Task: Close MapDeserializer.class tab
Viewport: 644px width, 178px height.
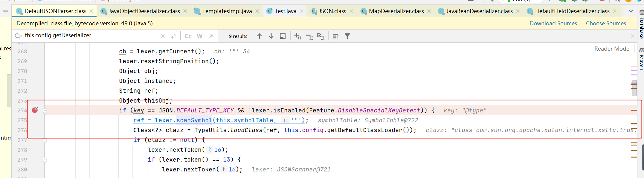Action: (429, 11)
